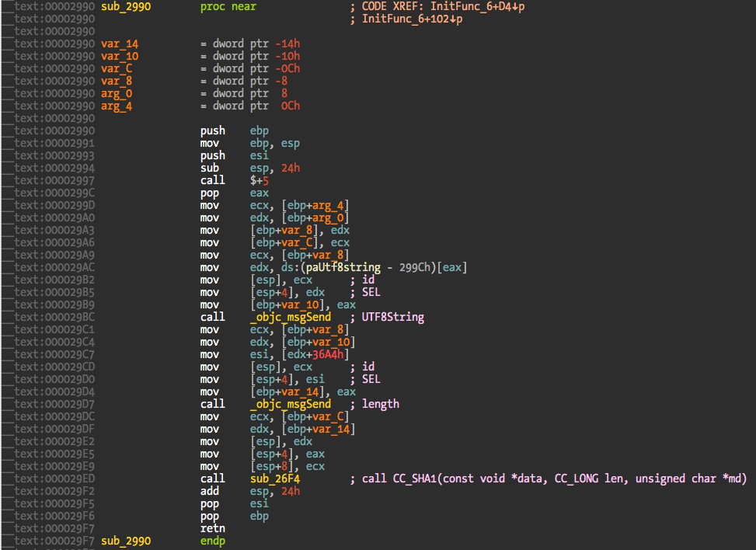Click the retn instruction at 29F7

(212, 528)
